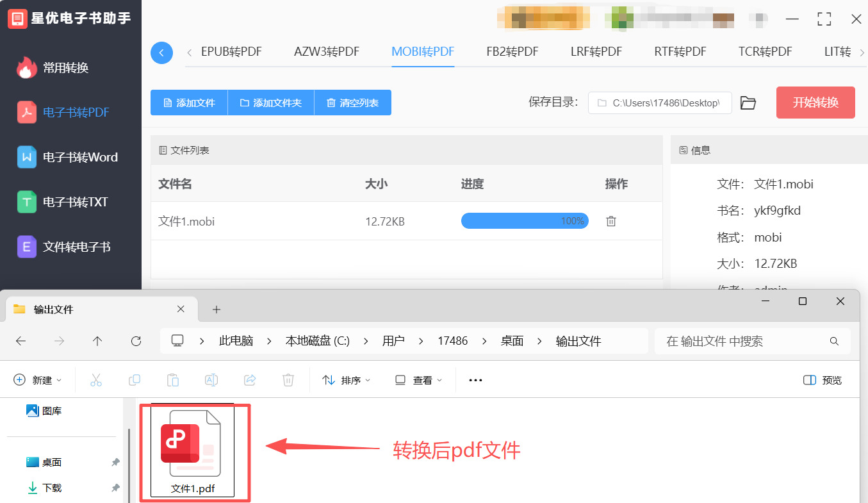Screen dimensions: 868x503
Task: Open the 新建 dropdown in Explorer
Action: pos(38,380)
